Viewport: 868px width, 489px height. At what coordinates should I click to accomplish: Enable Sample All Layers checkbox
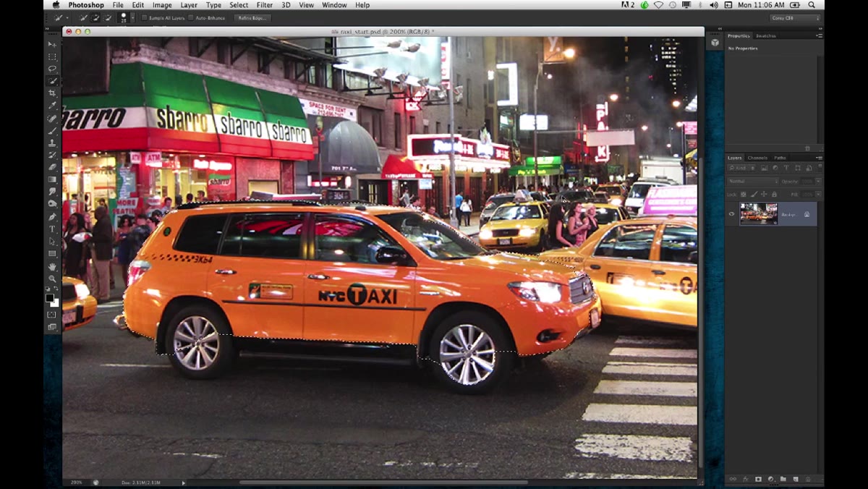coord(144,17)
